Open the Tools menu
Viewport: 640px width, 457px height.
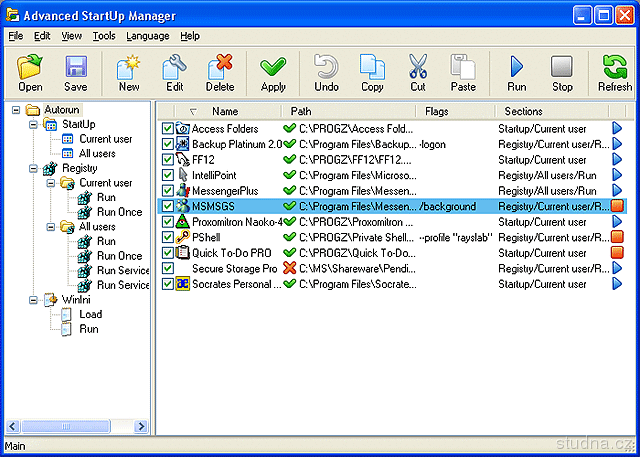point(104,36)
